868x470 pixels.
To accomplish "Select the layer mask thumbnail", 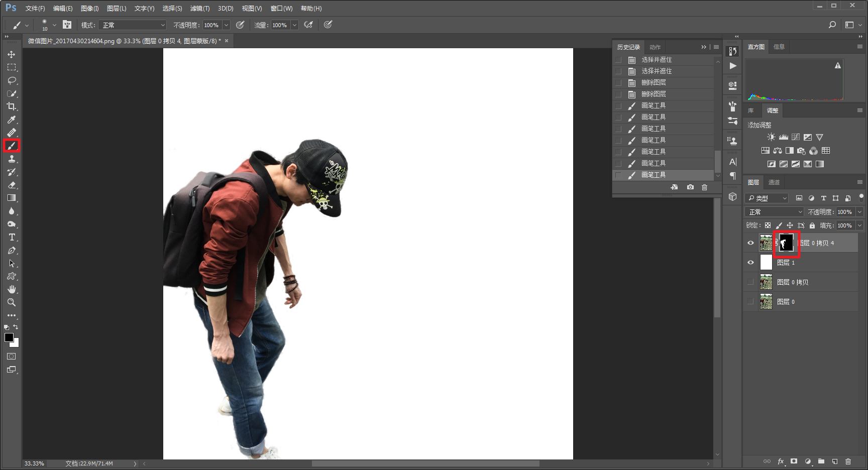I will point(786,243).
